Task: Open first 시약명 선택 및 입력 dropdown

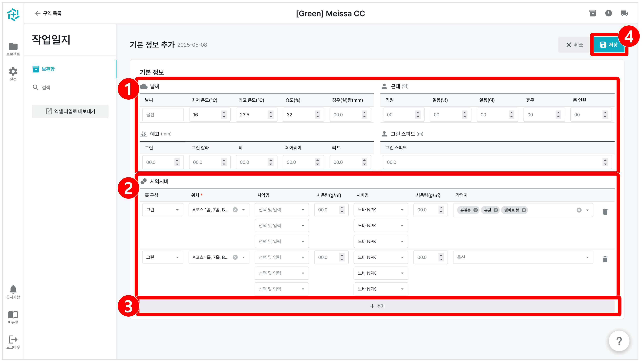Action: [x=281, y=210]
